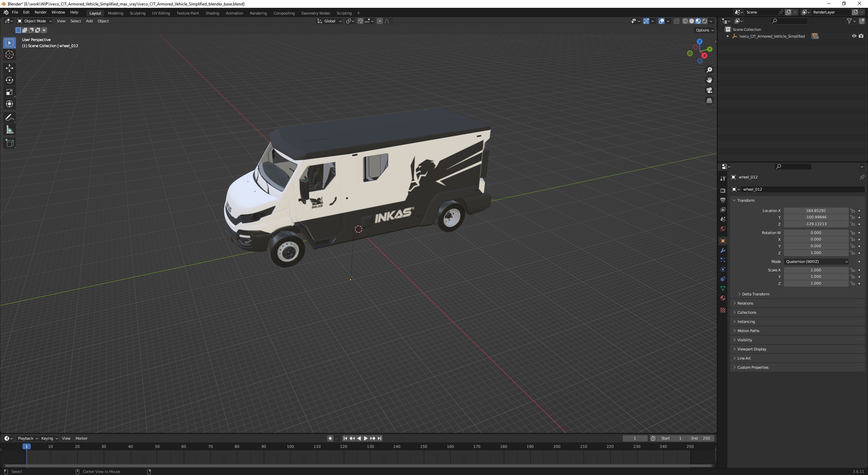Open the Render menu
The image size is (868, 475).
(x=40, y=12)
